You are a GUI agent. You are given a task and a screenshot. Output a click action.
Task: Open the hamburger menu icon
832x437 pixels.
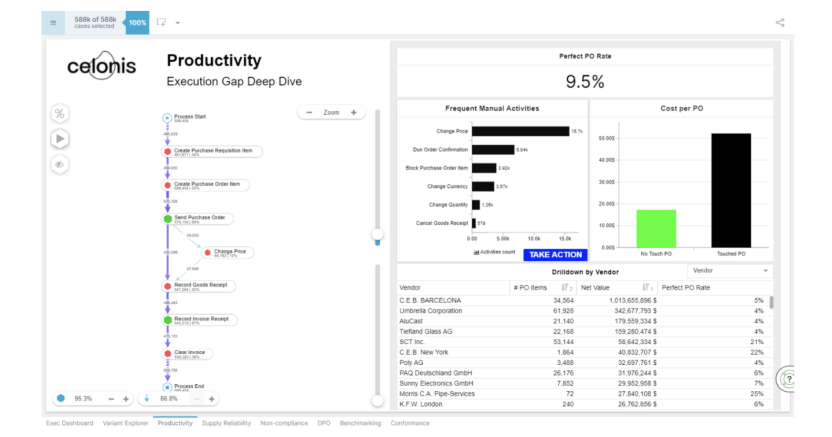click(x=53, y=23)
